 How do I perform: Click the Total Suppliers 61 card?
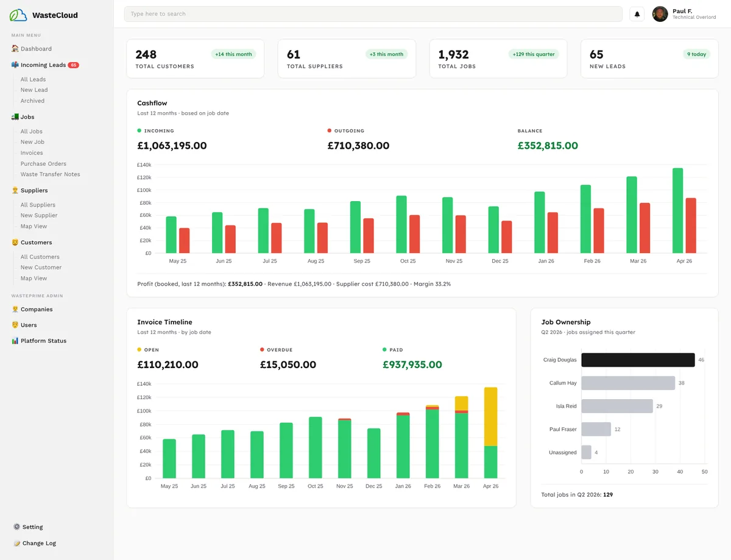tap(347, 59)
